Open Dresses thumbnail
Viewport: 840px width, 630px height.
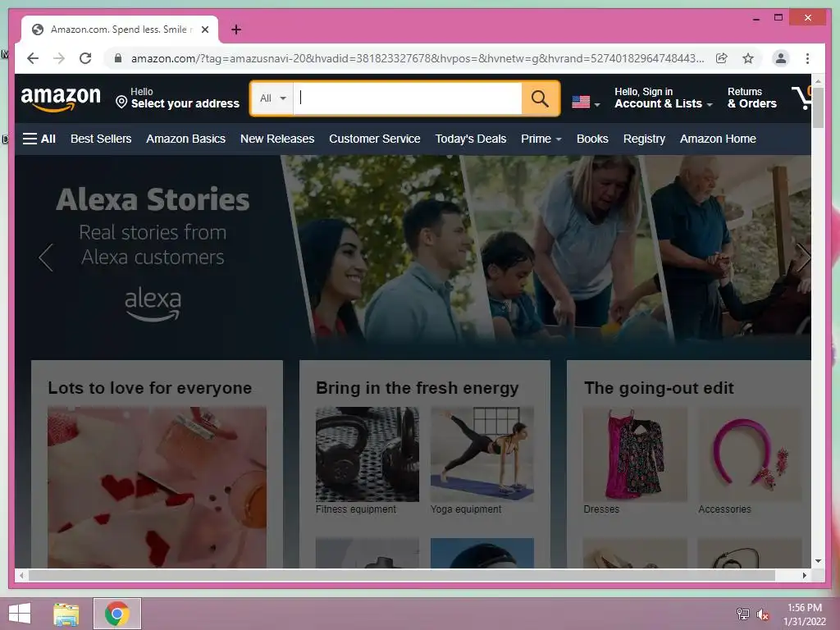coord(635,454)
